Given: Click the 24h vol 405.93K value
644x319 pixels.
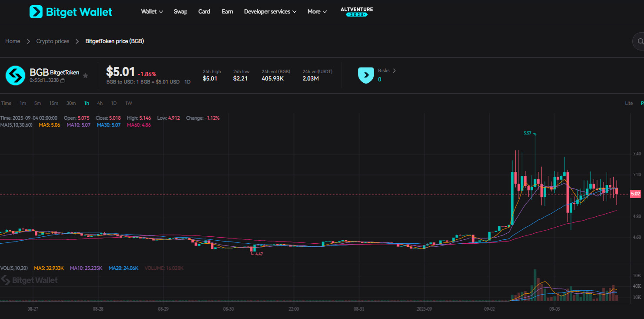Looking at the screenshot, I should [273, 79].
